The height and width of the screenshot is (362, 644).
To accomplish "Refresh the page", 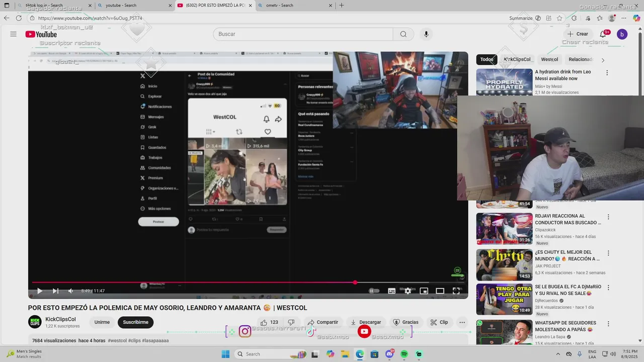I will click(x=19, y=18).
